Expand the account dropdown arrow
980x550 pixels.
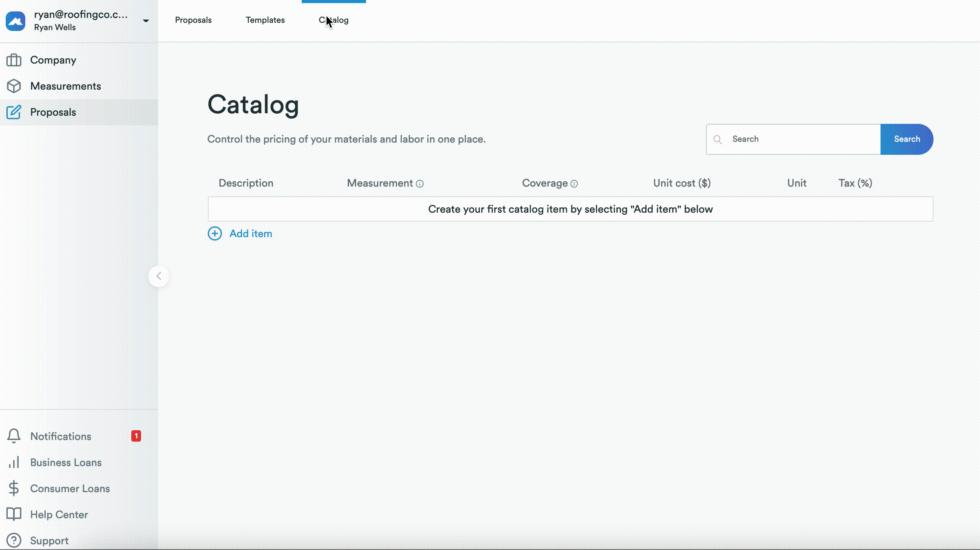146,21
